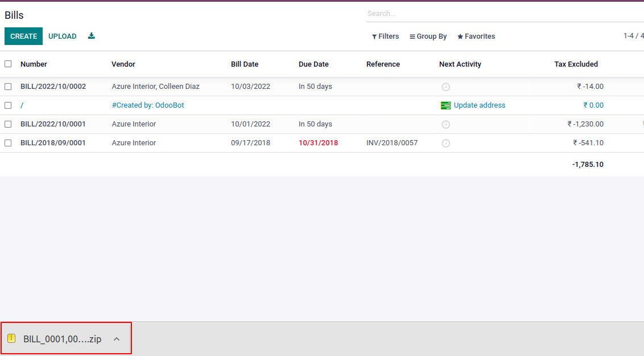
Task: Click the zip file icon in download bar
Action: pos(11,338)
